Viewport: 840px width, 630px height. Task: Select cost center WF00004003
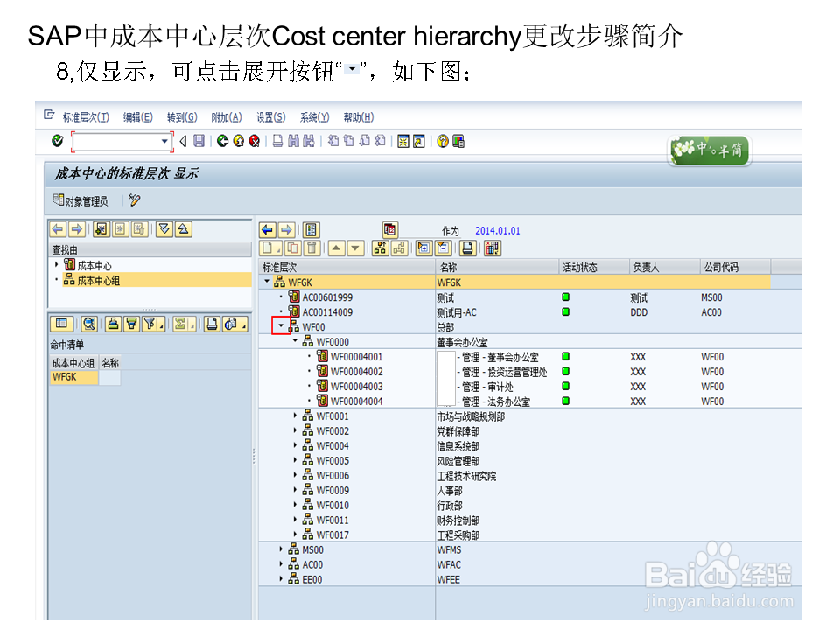(x=356, y=386)
